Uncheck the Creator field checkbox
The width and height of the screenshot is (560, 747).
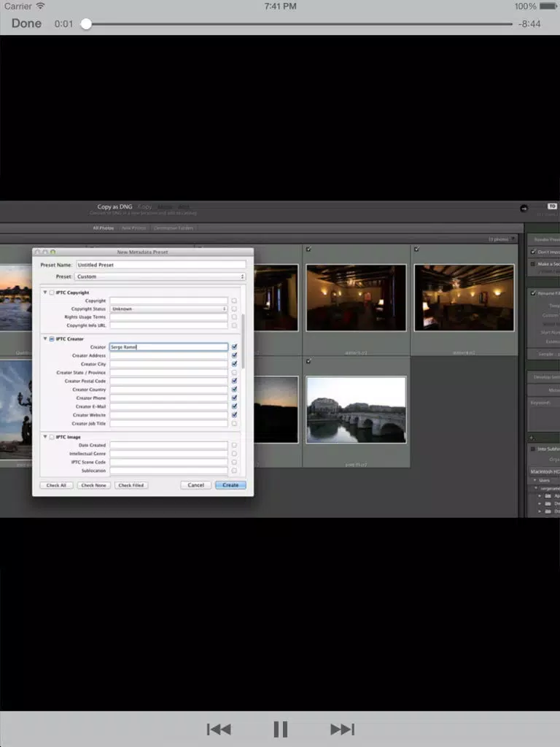click(x=234, y=347)
